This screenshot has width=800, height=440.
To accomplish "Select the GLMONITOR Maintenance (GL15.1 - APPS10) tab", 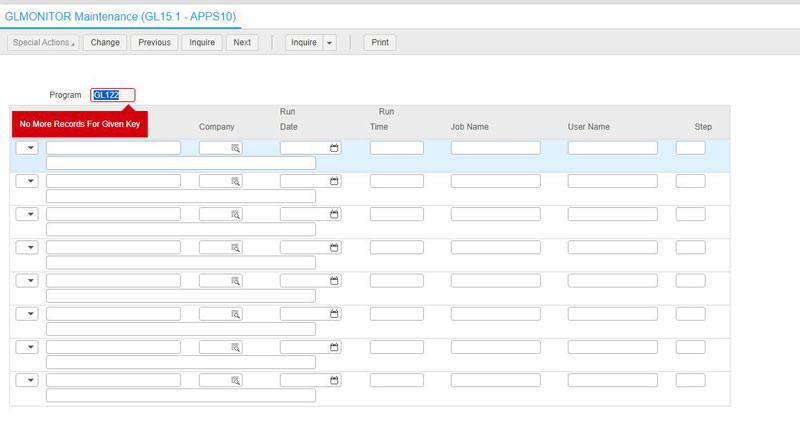I will 120,16.
